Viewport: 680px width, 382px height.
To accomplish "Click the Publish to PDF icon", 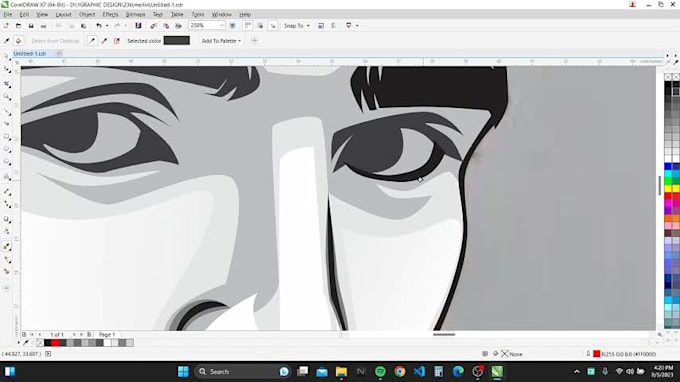I will coord(178,26).
